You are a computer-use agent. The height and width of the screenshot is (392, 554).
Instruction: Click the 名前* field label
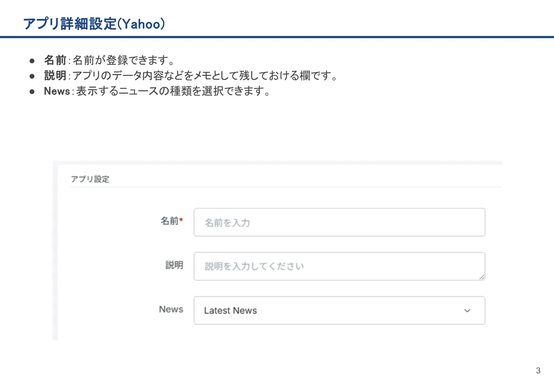[x=172, y=221]
